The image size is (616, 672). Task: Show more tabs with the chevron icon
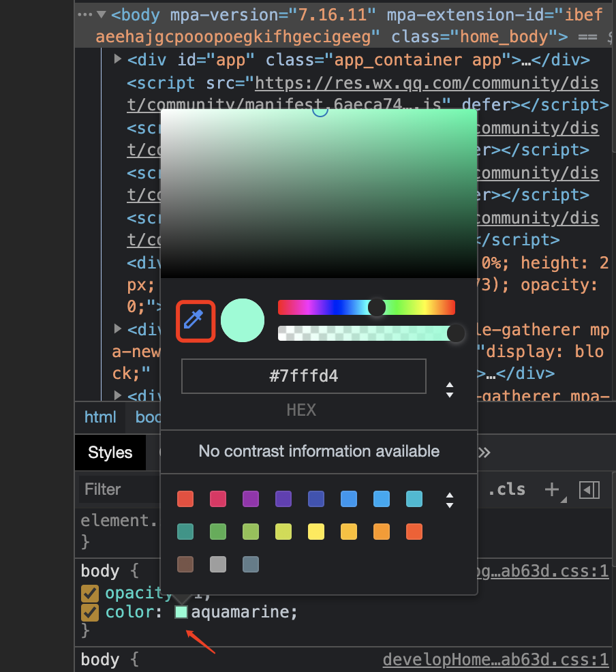tap(484, 453)
